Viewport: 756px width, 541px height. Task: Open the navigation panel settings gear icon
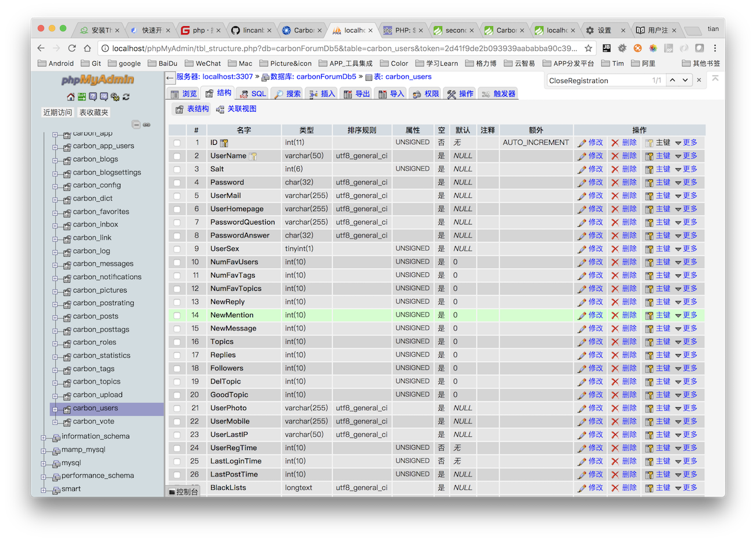tap(115, 97)
